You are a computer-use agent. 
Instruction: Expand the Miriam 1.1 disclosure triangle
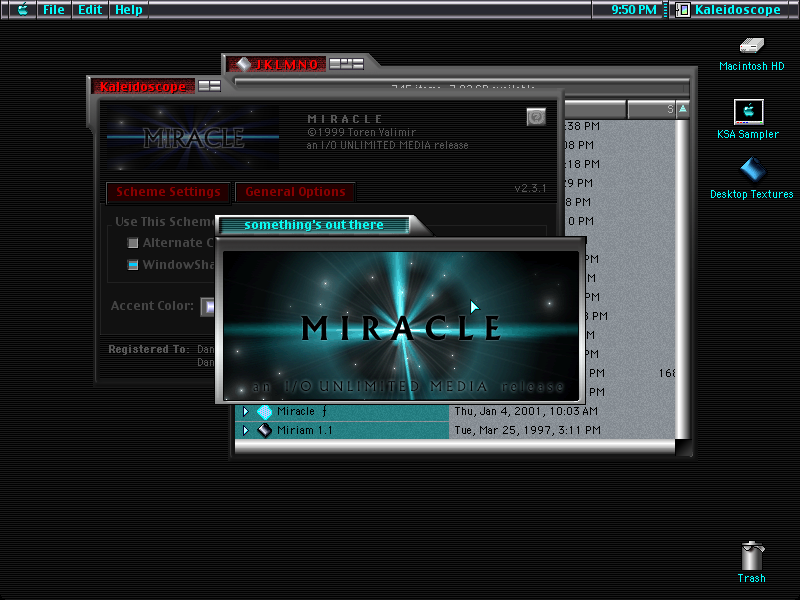point(245,430)
